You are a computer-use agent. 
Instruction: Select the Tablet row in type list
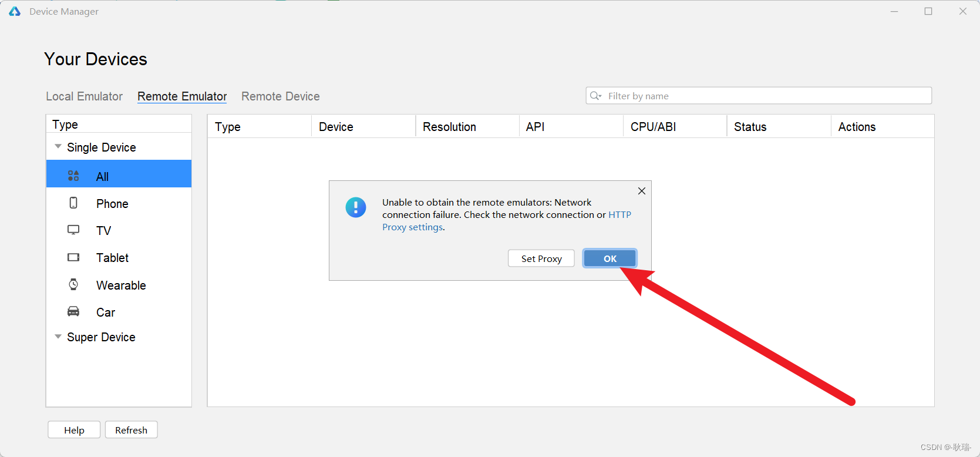tap(119, 257)
